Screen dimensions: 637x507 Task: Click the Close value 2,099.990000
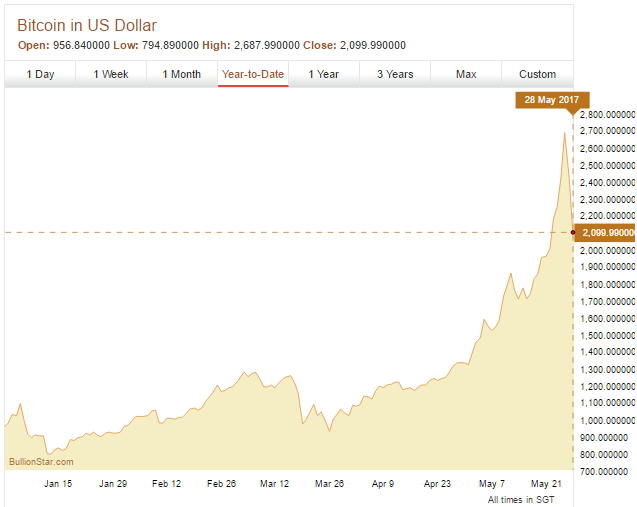373,46
